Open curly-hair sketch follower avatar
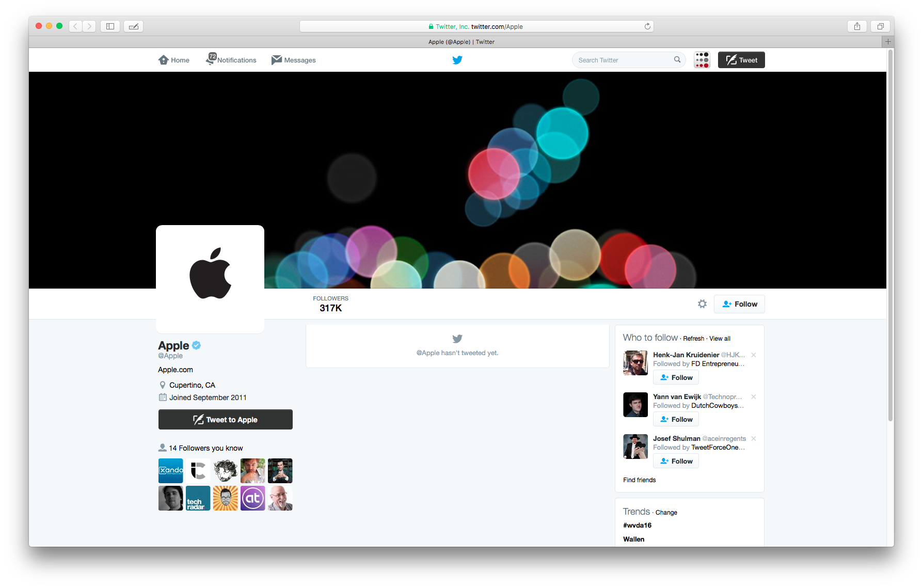The width and height of the screenshot is (923, 588). pyautogui.click(x=226, y=471)
